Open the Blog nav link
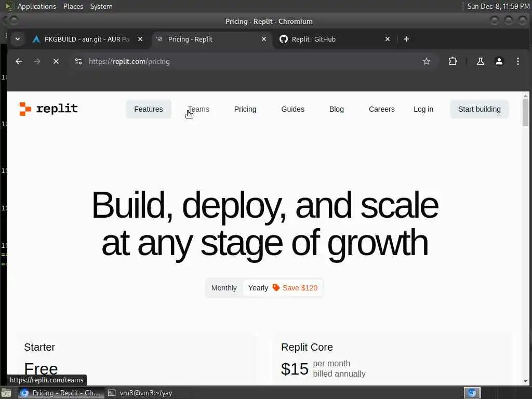This screenshot has width=532, height=399. coord(337,109)
